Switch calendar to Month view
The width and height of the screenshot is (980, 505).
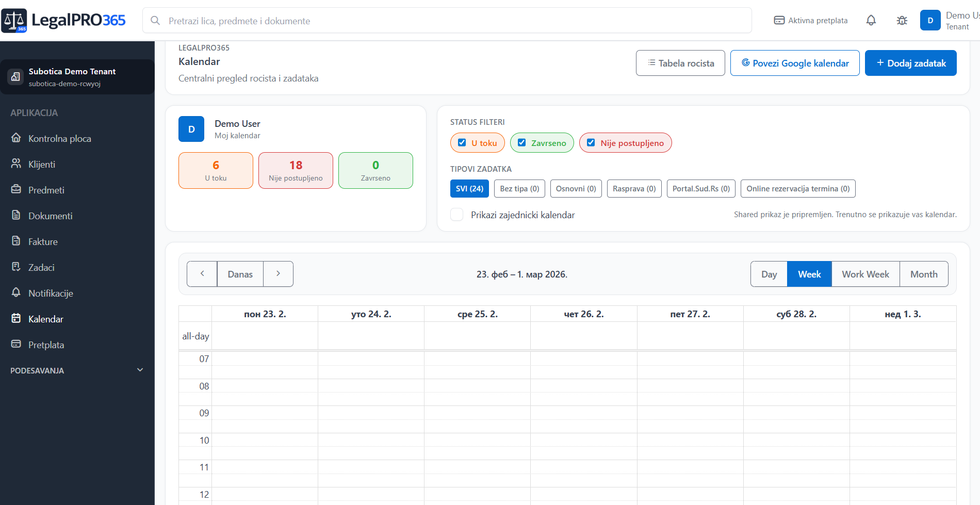[x=923, y=274]
